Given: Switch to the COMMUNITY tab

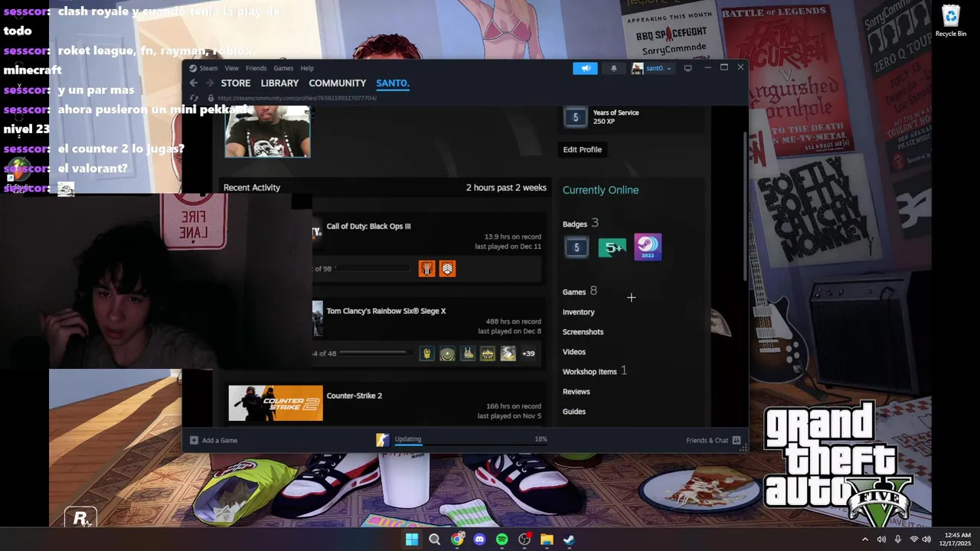Looking at the screenshot, I should (x=338, y=83).
